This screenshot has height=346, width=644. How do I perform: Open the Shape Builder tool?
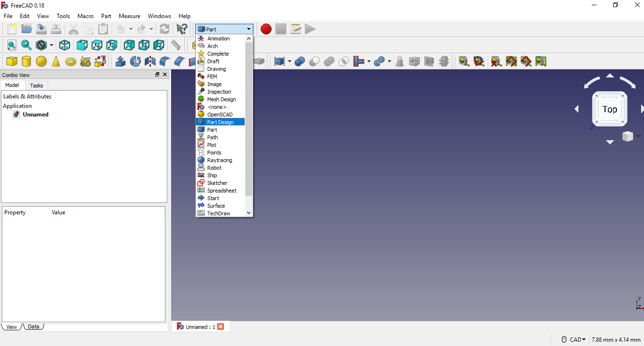100,61
